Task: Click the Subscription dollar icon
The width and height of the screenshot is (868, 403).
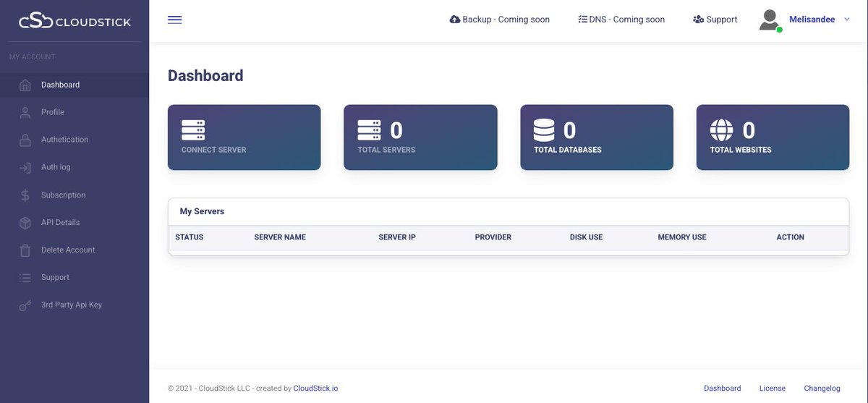Action: point(25,195)
